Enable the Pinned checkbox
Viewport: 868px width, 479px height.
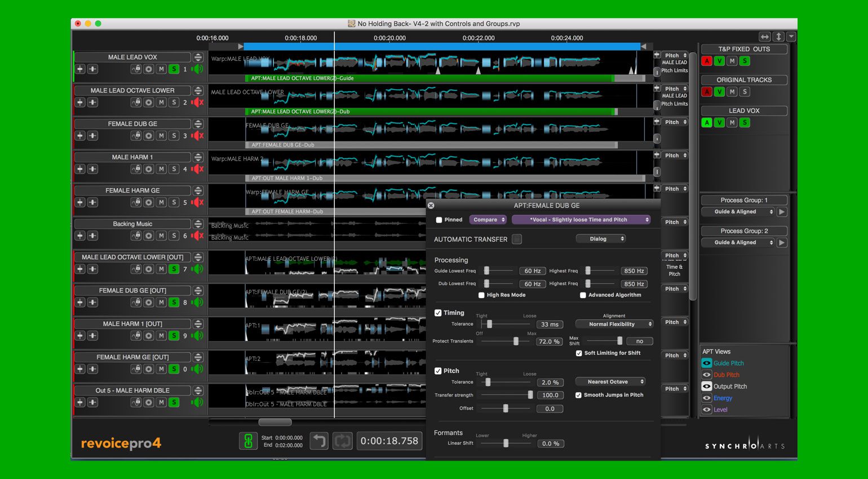(439, 220)
